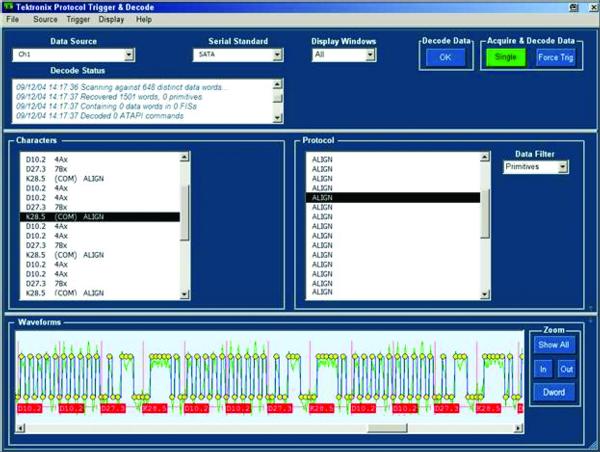Image resolution: width=600 pixels, height=452 pixels.
Task: Open the Display menu
Action: pyautogui.click(x=111, y=20)
